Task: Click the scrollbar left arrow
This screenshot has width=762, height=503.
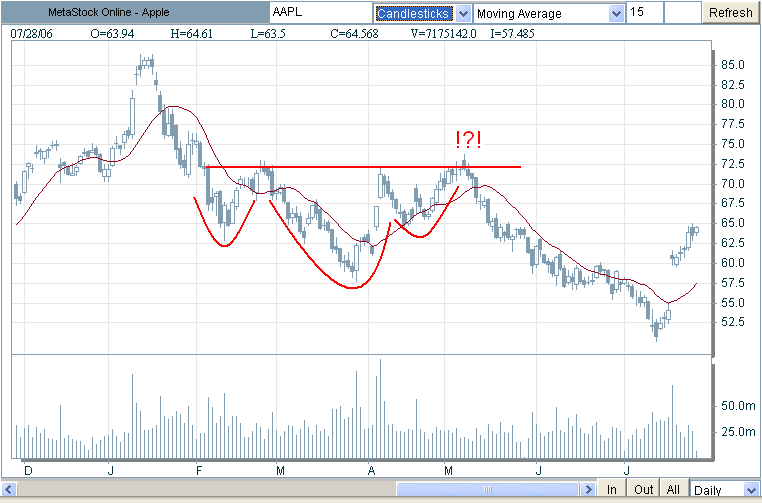Action: pyautogui.click(x=9, y=489)
